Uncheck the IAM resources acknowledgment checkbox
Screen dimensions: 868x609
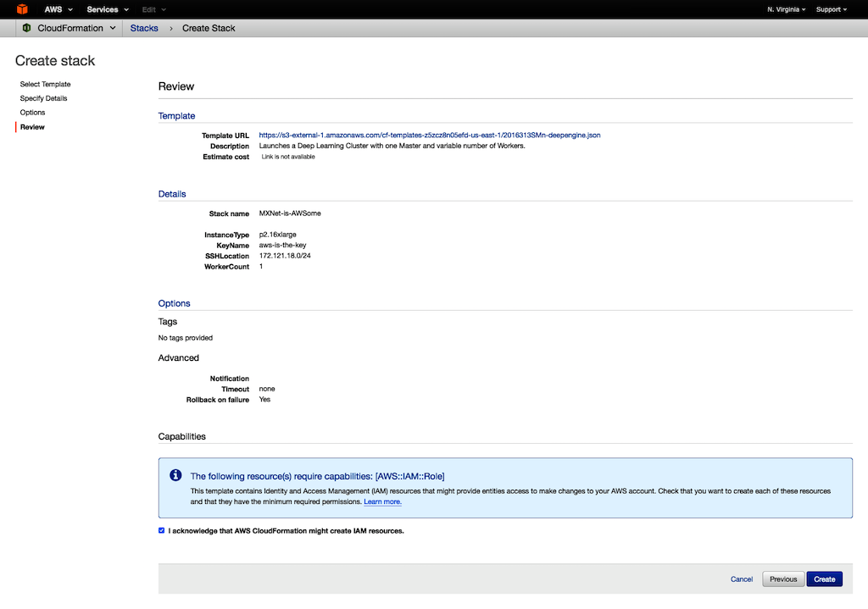(x=162, y=530)
